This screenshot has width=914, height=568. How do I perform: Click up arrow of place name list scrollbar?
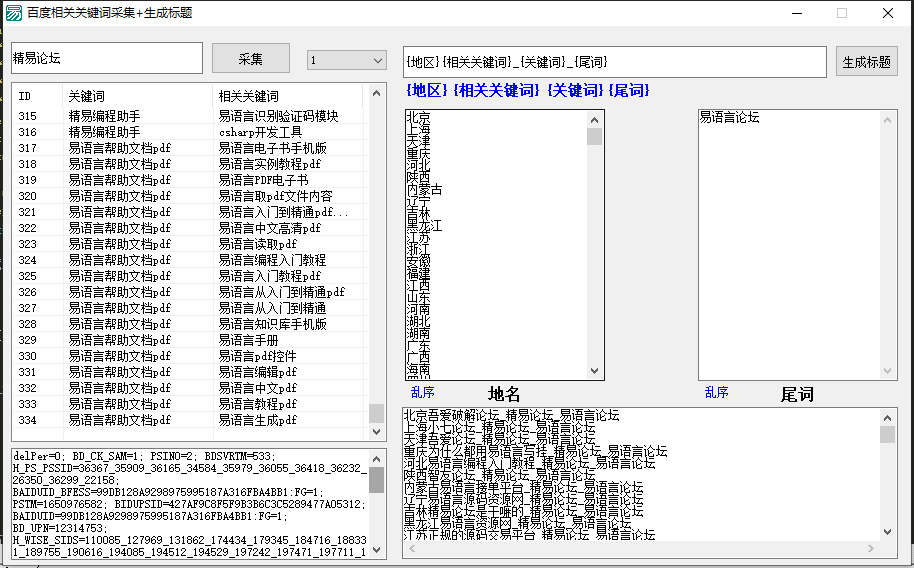pos(595,120)
